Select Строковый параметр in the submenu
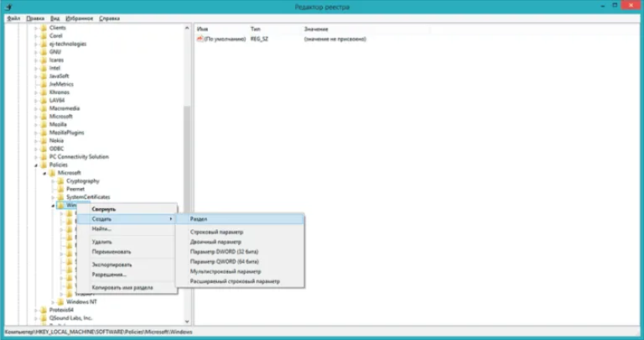This screenshot has width=644, height=340. tap(240, 233)
